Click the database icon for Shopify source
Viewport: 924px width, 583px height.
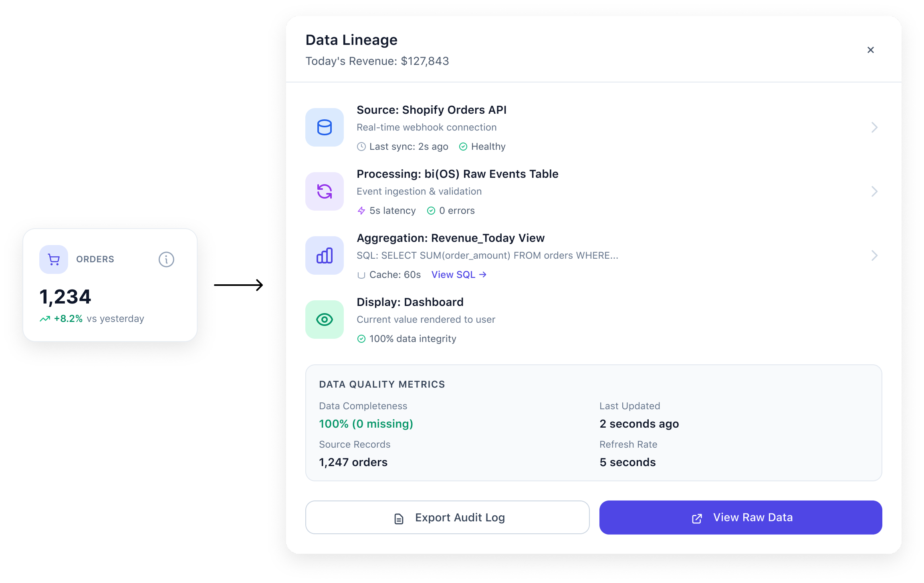click(x=324, y=127)
